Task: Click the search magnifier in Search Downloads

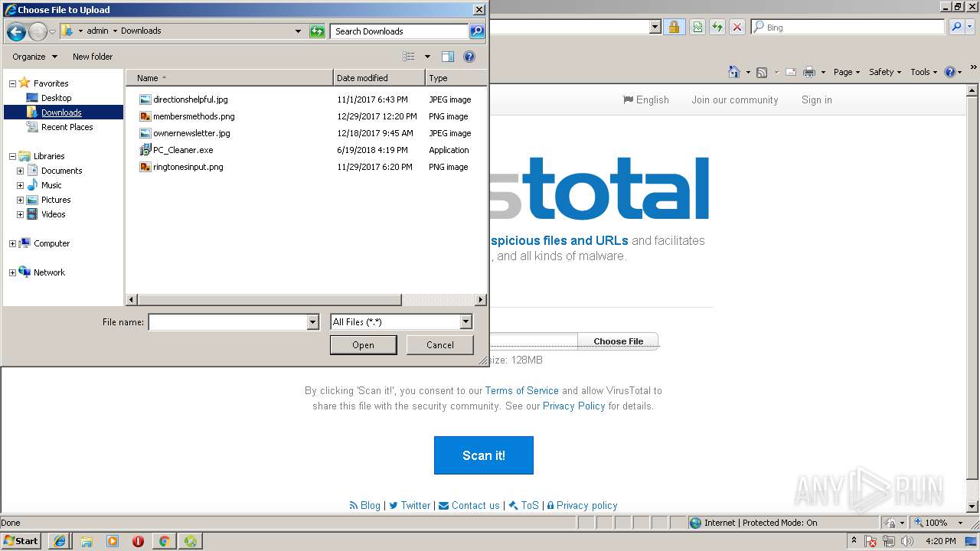Action: pos(476,31)
